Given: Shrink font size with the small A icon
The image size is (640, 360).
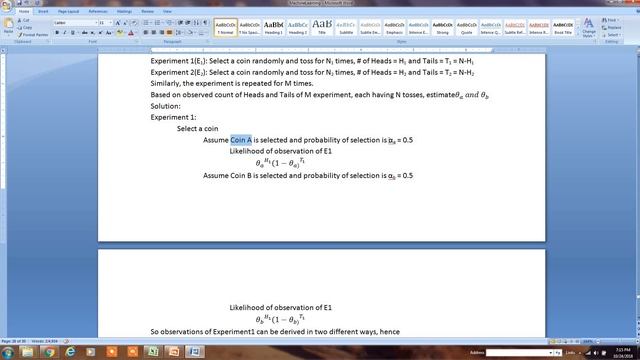Looking at the screenshot, I should click(125, 23).
